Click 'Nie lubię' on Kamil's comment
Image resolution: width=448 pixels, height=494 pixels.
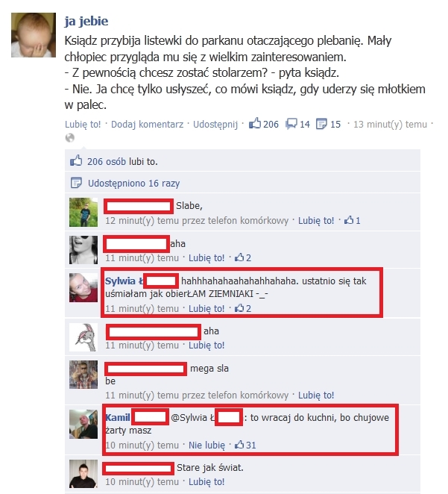point(206,445)
